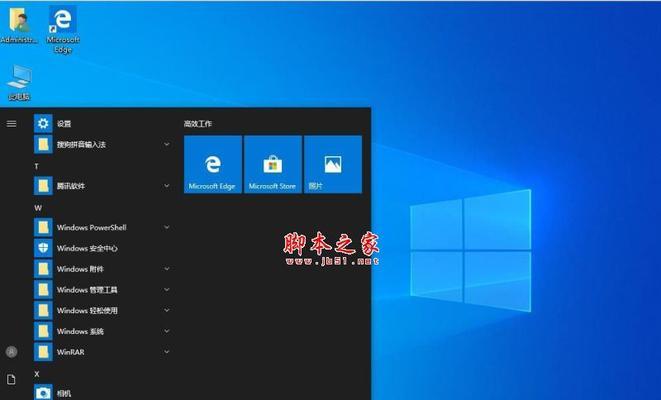
Task: Select the Windows 系统 label text
Action: tap(80, 331)
